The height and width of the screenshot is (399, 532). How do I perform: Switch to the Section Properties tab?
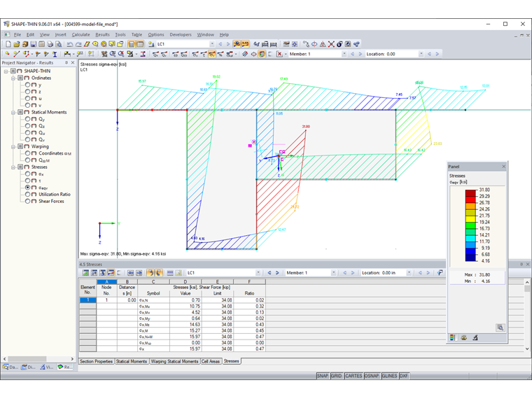pos(97,361)
